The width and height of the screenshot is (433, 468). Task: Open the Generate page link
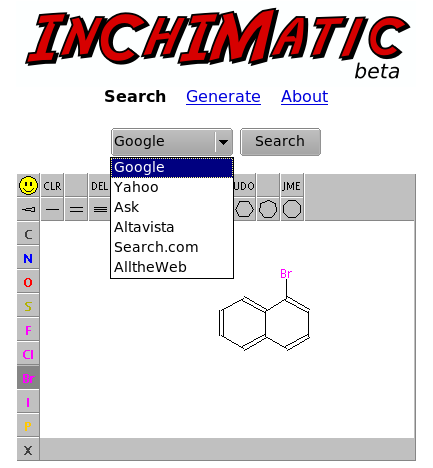223,97
